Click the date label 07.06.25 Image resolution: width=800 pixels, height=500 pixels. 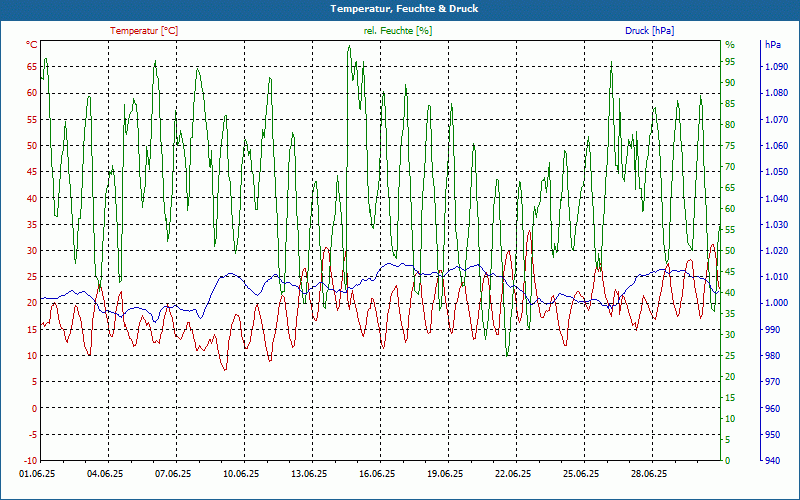click(x=173, y=474)
